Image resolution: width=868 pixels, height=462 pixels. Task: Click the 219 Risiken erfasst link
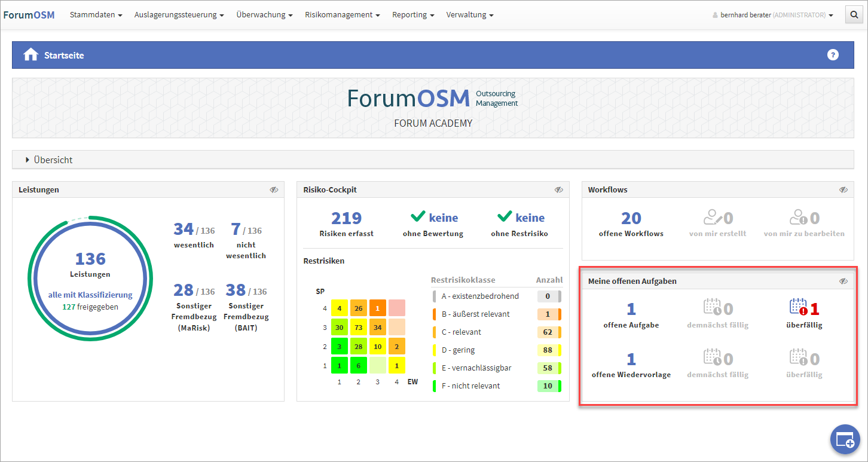click(346, 219)
